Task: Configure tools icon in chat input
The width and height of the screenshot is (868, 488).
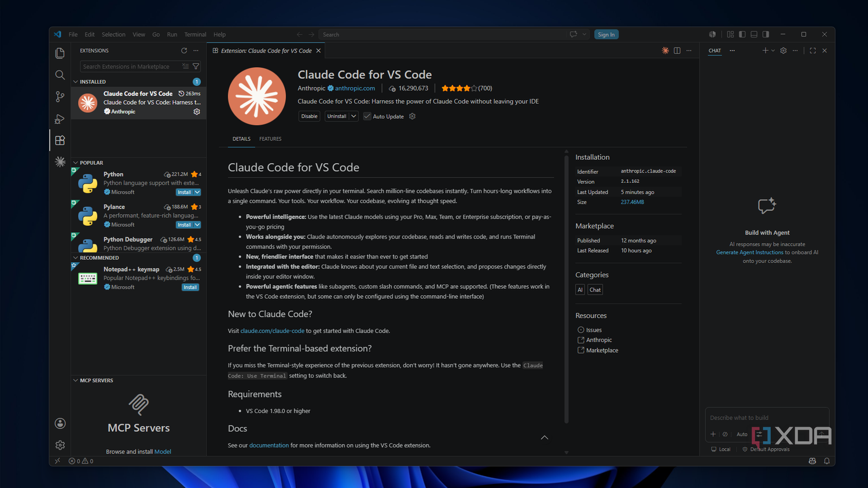Action: [759, 434]
